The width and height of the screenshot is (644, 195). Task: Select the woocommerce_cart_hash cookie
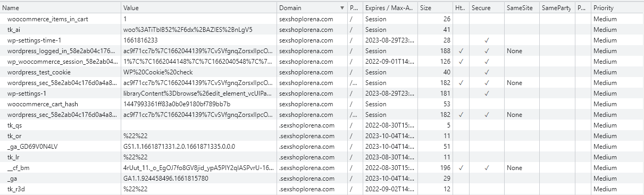pyautogui.click(x=43, y=104)
